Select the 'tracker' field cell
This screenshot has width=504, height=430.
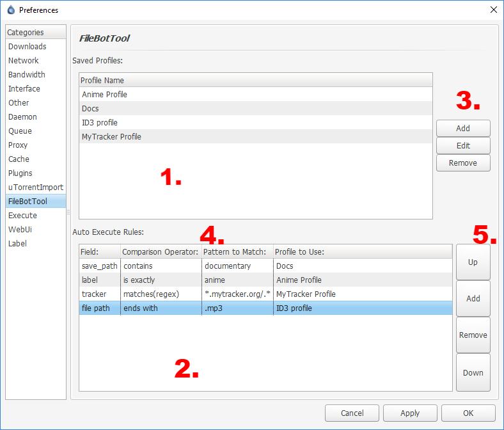tap(100, 294)
